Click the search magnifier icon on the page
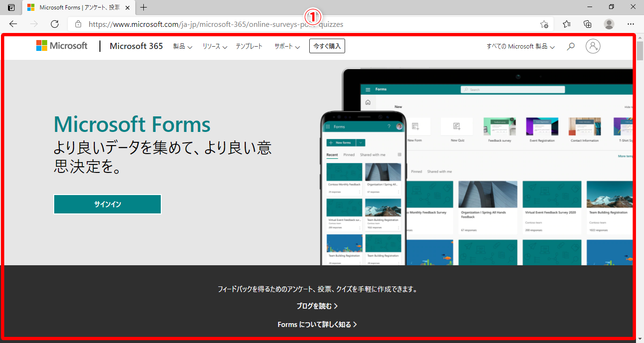The width and height of the screenshot is (644, 343). 570,46
